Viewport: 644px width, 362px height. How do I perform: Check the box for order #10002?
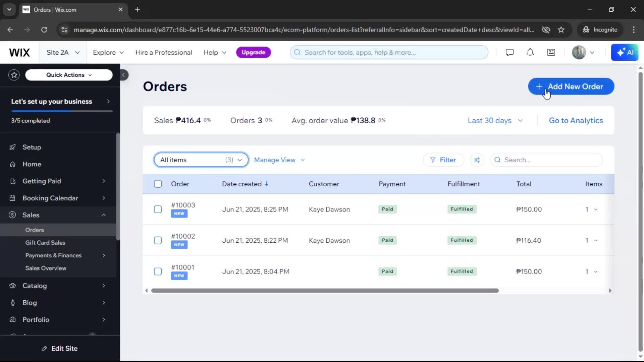pyautogui.click(x=158, y=241)
